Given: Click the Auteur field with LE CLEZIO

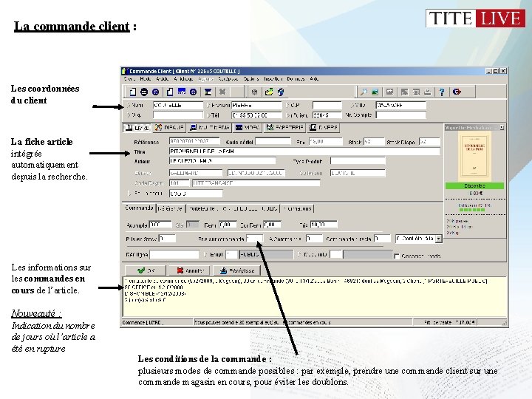Looking at the screenshot, I should 222,160.
